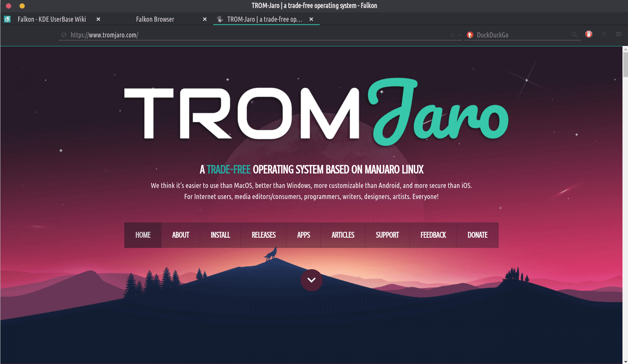Click the scroll-down chevron circle button
The height and width of the screenshot is (364, 628).
[x=311, y=280]
